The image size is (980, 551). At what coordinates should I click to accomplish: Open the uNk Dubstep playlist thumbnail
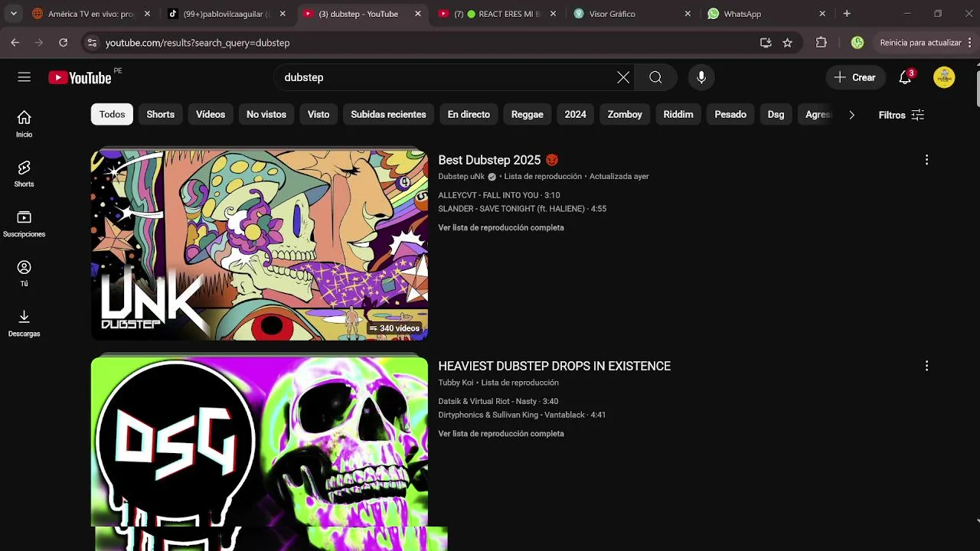259,245
